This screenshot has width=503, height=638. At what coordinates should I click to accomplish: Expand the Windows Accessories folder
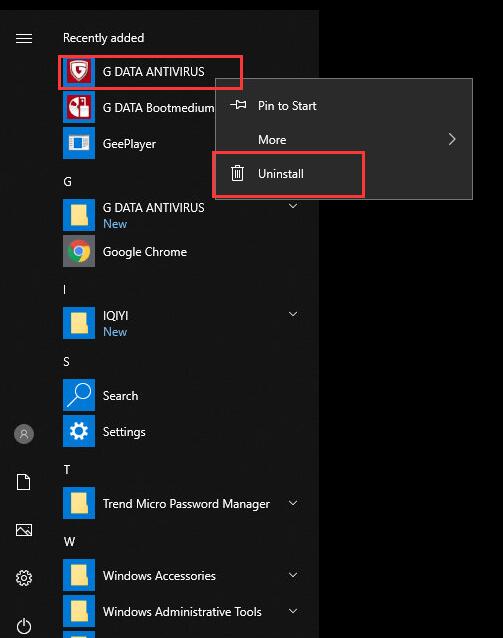click(293, 575)
